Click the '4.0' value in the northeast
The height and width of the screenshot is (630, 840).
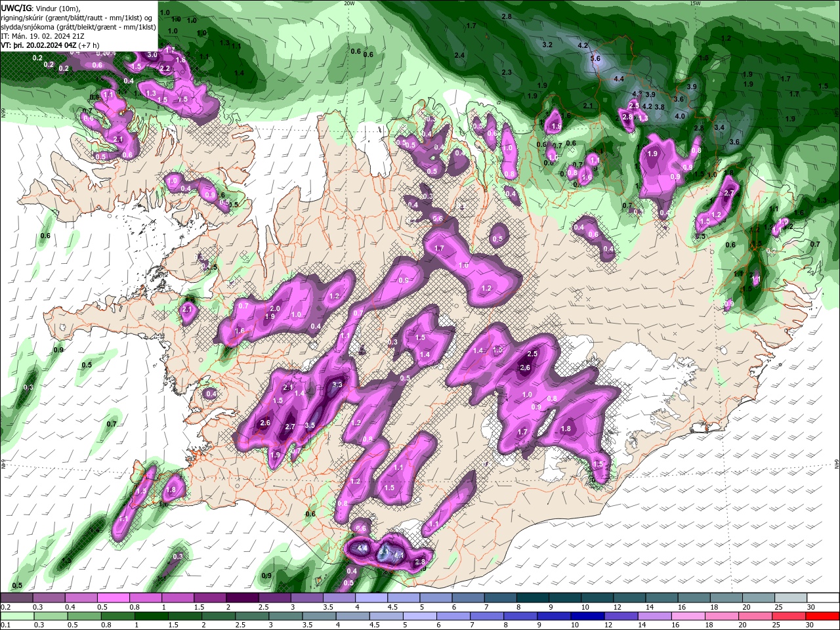click(680, 116)
